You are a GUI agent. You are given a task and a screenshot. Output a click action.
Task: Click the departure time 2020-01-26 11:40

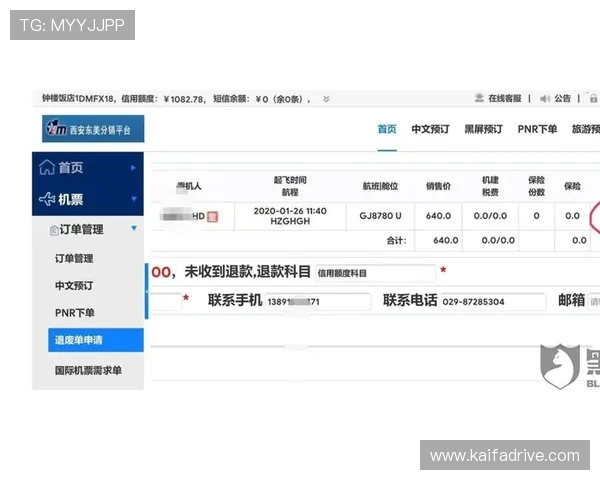[x=290, y=211]
